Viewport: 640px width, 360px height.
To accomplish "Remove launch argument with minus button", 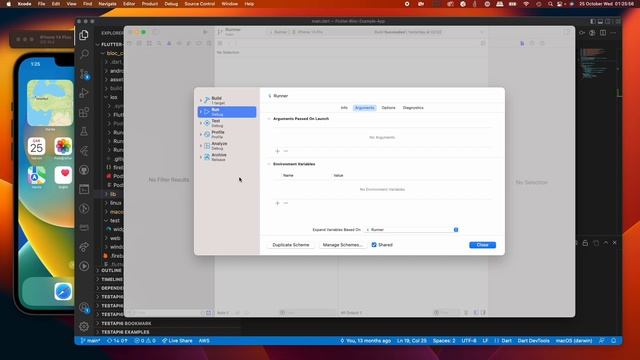I will pyautogui.click(x=286, y=151).
